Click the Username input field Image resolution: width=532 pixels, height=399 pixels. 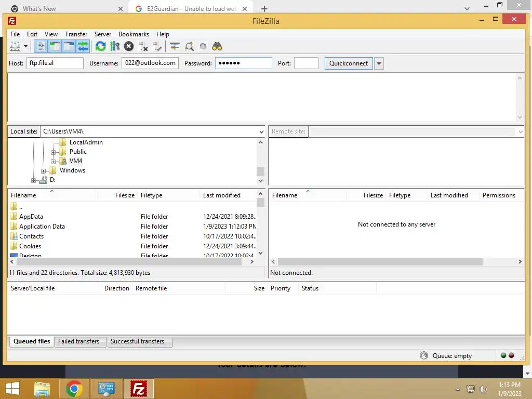150,63
